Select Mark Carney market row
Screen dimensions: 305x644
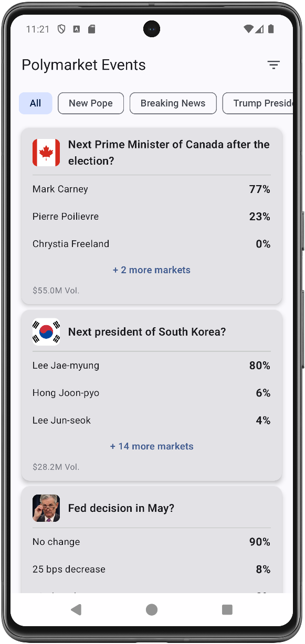152,189
